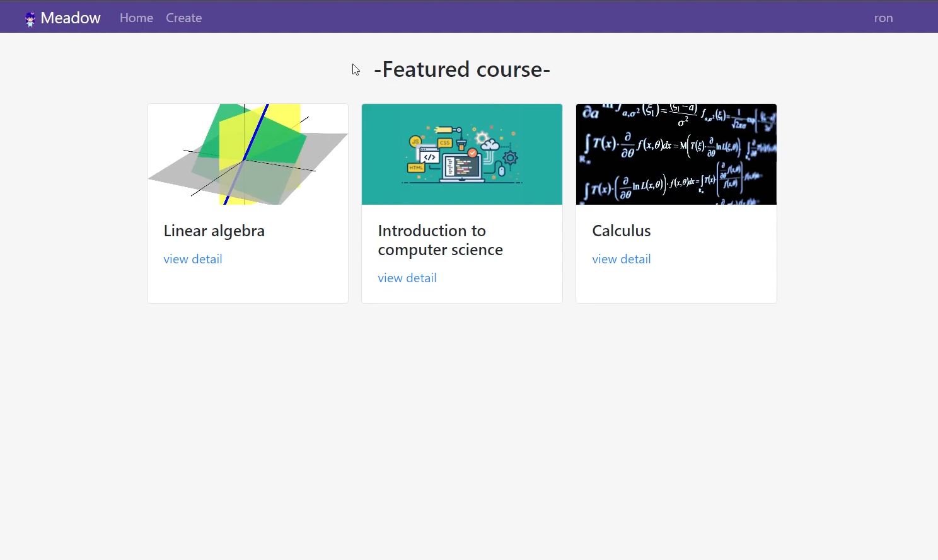Viewport: 938px width, 560px height.
Task: Open view detail for Linear algebra
Action: [x=193, y=260]
